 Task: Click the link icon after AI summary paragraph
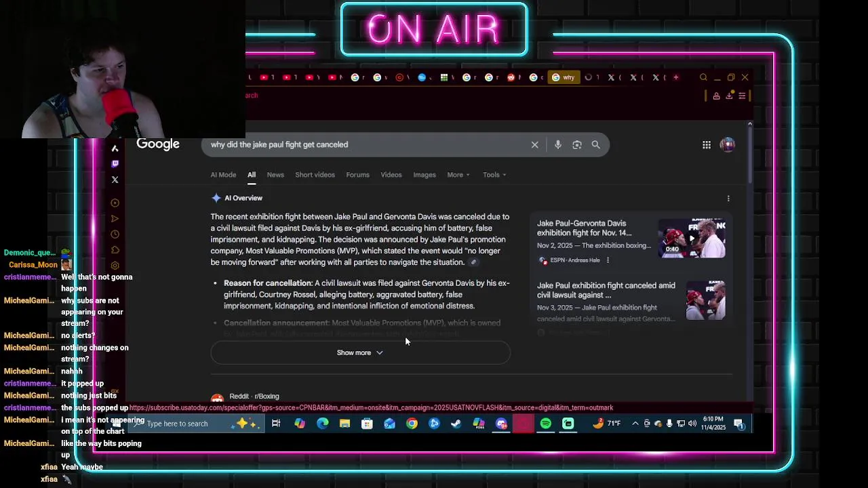click(473, 262)
